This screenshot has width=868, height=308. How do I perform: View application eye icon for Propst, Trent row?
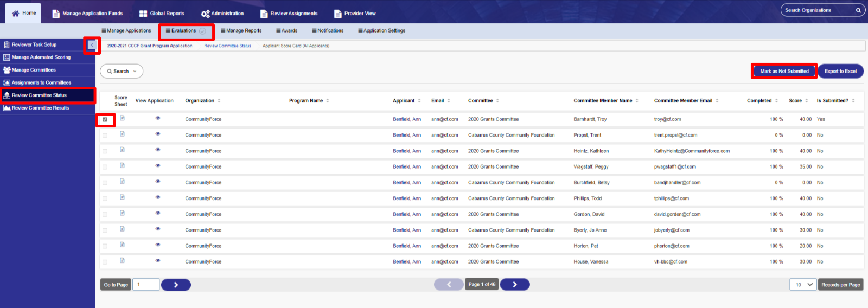click(x=158, y=133)
